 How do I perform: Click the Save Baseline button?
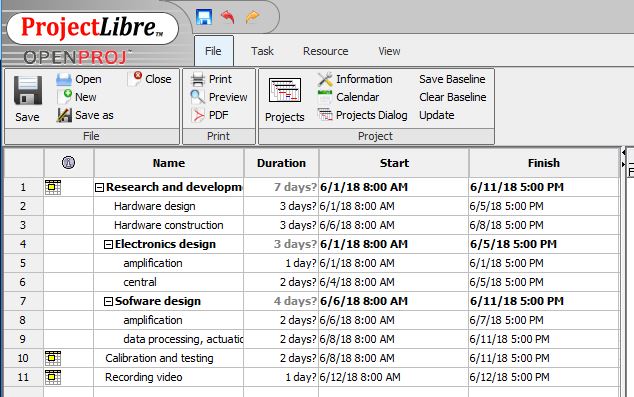pyautogui.click(x=452, y=79)
